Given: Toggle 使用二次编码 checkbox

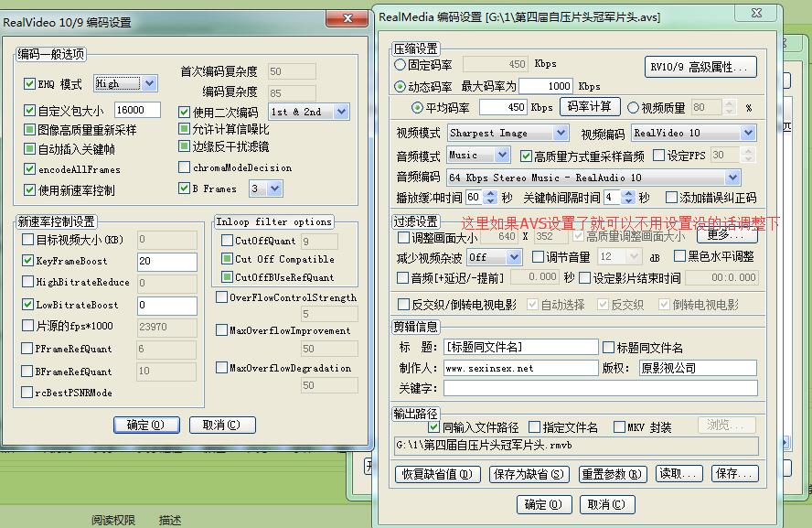Looking at the screenshot, I should click(184, 112).
